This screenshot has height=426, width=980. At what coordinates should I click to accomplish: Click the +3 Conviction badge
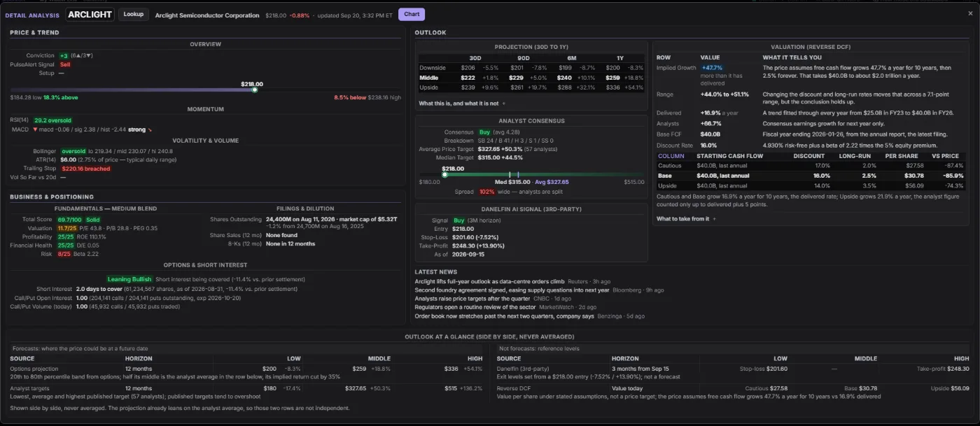tap(63, 55)
